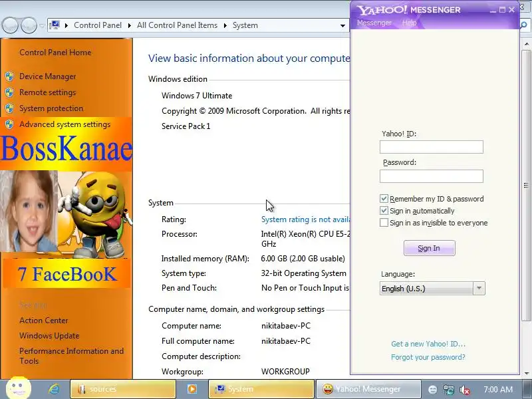This screenshot has height=399, width=532.
Task: Open Device Manager link
Action: (x=47, y=76)
